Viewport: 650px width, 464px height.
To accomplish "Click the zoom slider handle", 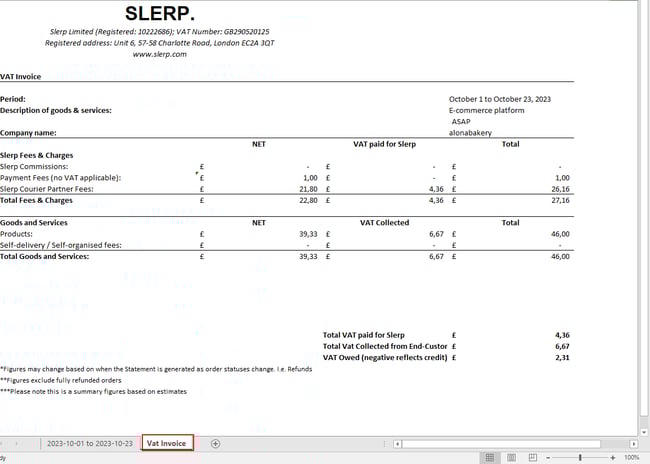I will [580, 457].
